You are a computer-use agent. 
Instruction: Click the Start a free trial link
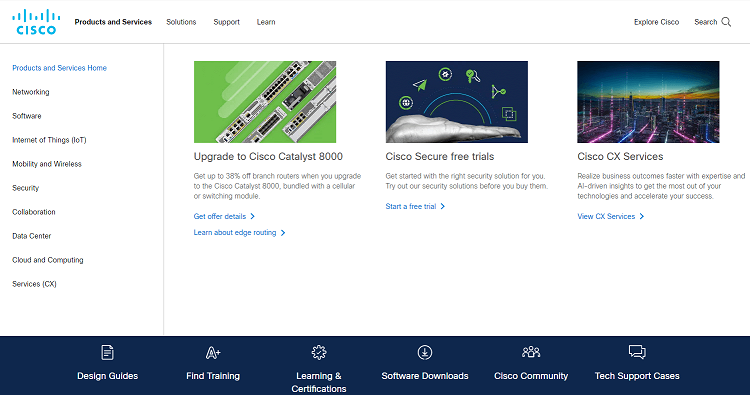(x=411, y=207)
